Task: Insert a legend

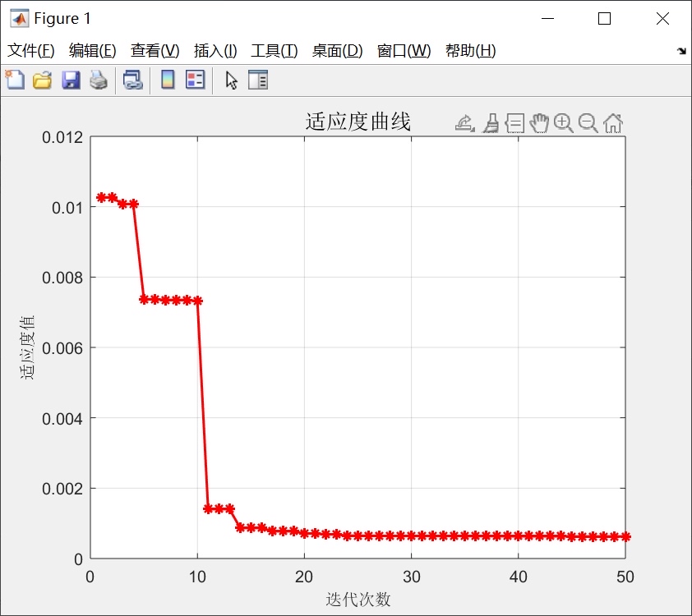Action: pyautogui.click(x=195, y=80)
